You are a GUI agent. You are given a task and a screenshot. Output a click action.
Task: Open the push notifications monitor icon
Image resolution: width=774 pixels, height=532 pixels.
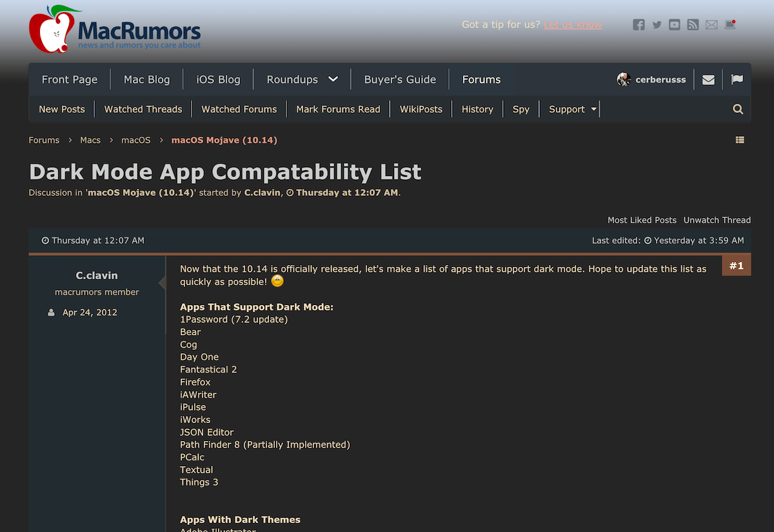pos(730,25)
